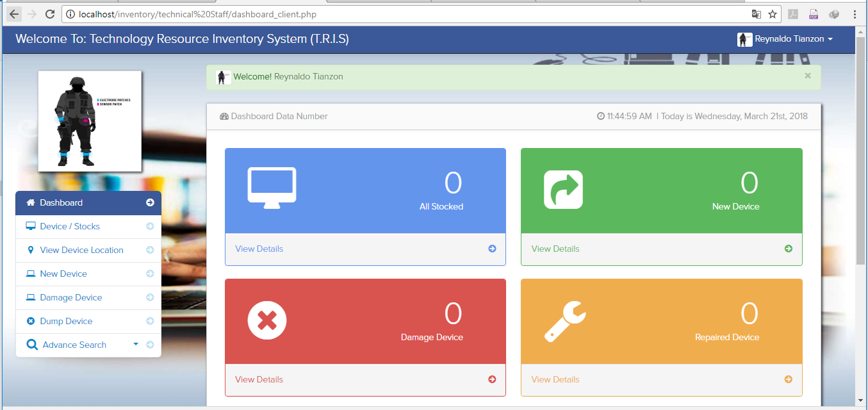Click the soldier profile picture thumbnail in sidebar
Screen dimensions: 868x410
click(90, 121)
